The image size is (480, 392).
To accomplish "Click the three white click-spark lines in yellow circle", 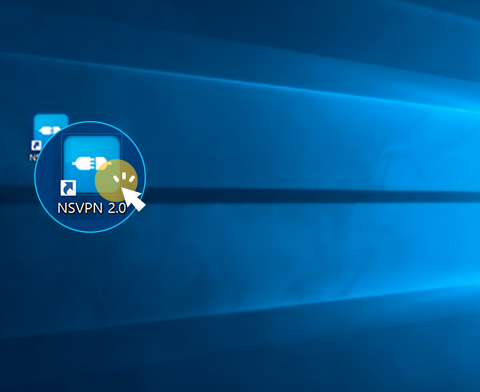I will pyautogui.click(x=124, y=178).
